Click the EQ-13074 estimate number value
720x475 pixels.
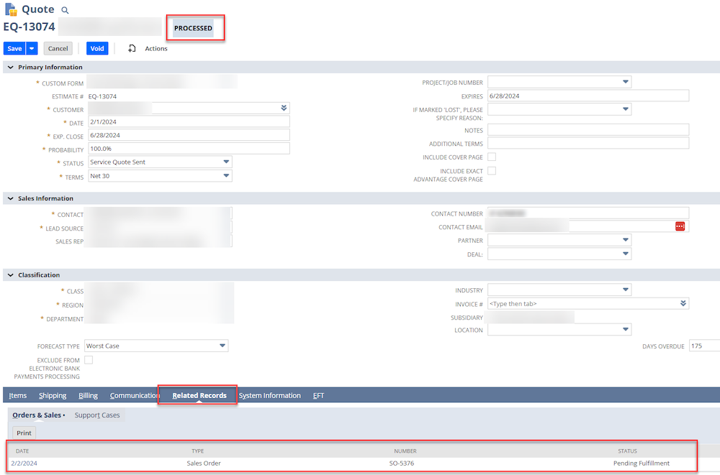click(102, 96)
